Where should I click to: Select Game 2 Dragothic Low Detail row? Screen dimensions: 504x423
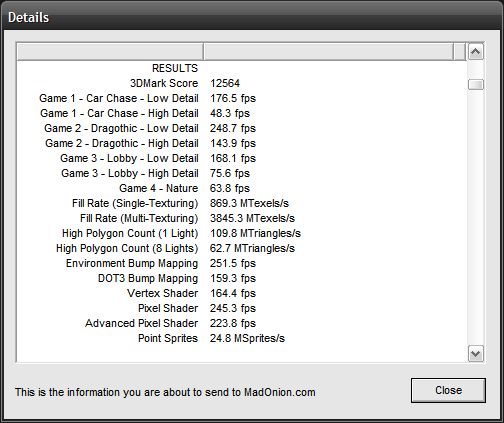tap(242, 128)
